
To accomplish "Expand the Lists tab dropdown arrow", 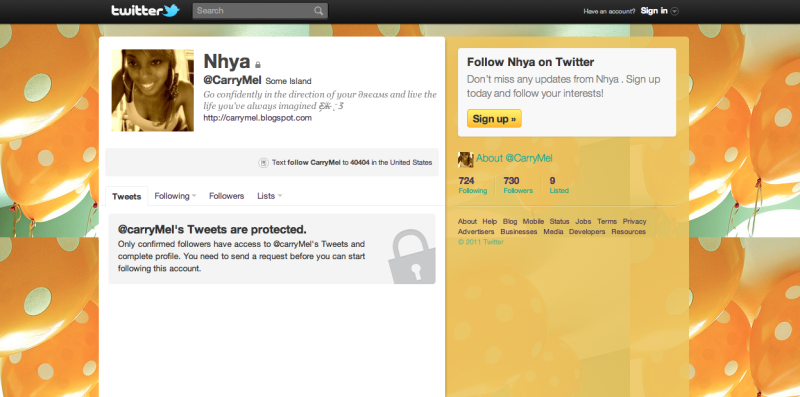I will tap(280, 196).
